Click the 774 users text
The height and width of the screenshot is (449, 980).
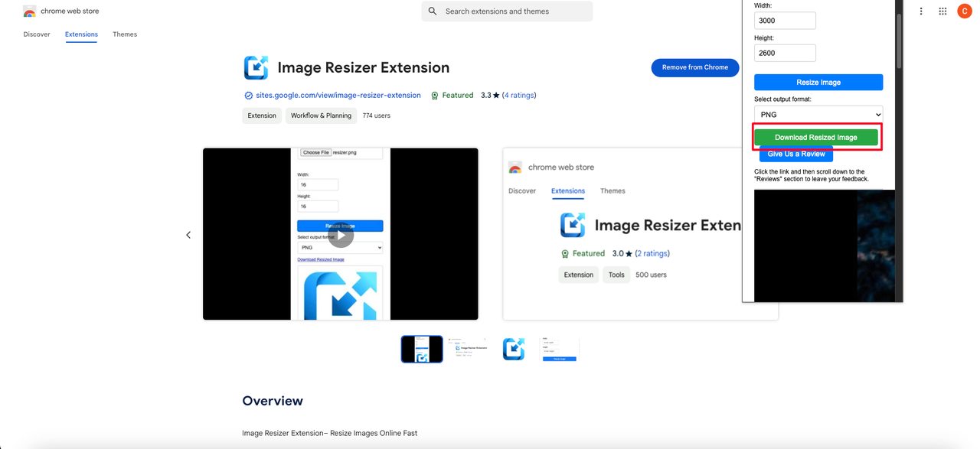tap(376, 116)
